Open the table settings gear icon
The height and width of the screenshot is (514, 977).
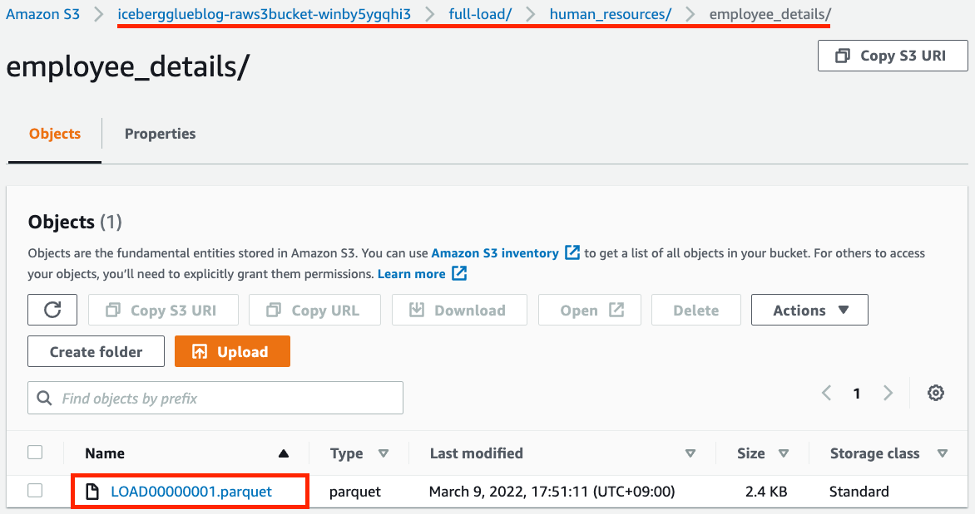935,393
